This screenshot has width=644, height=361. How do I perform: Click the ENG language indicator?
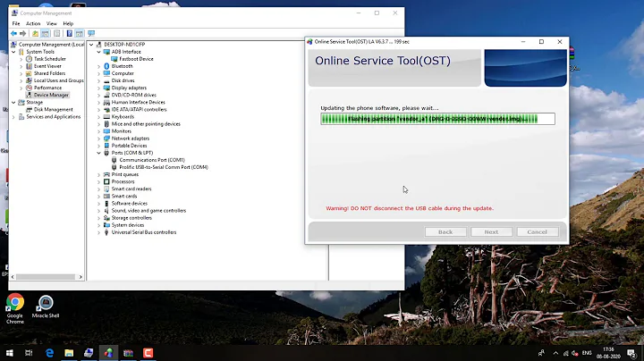(x=587, y=353)
